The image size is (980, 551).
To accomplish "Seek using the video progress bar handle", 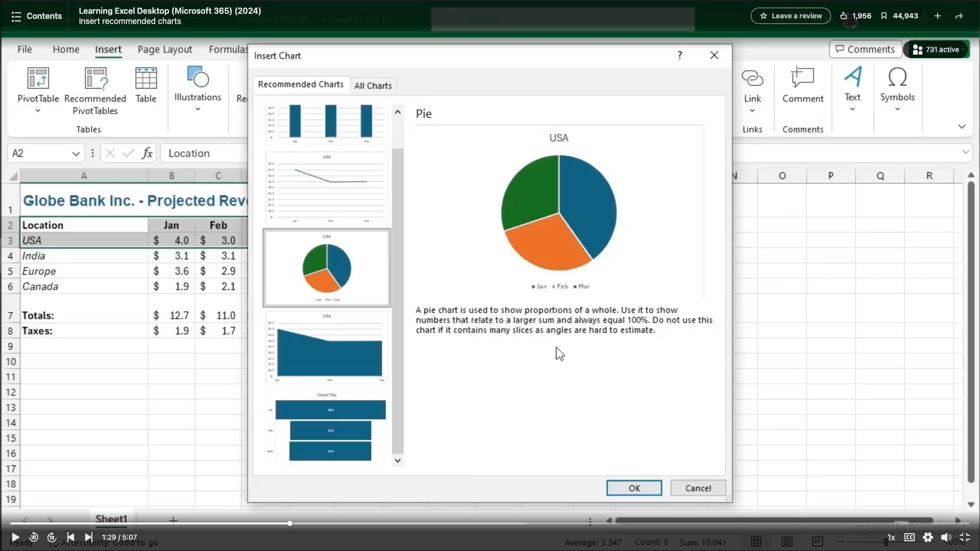I will 290,523.
